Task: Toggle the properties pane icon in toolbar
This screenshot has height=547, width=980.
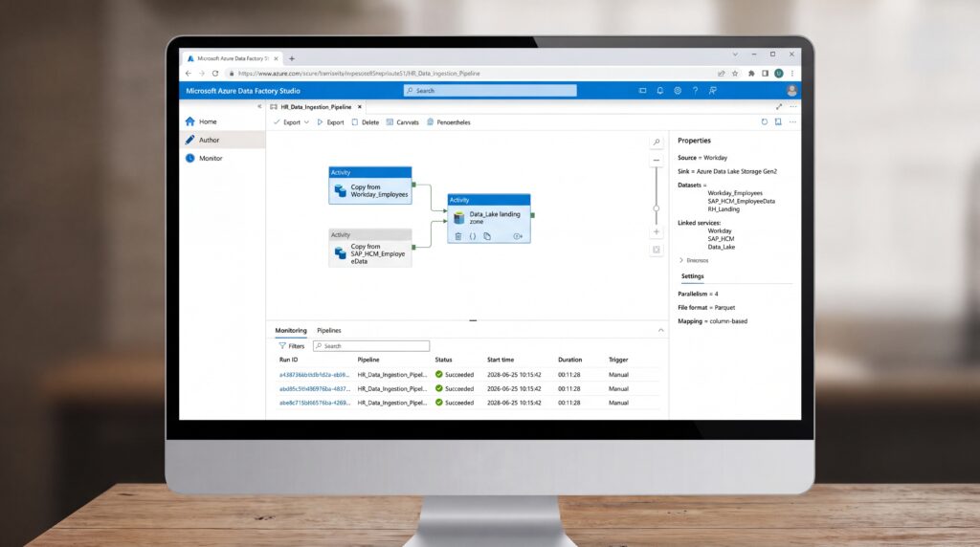Action: coord(778,121)
